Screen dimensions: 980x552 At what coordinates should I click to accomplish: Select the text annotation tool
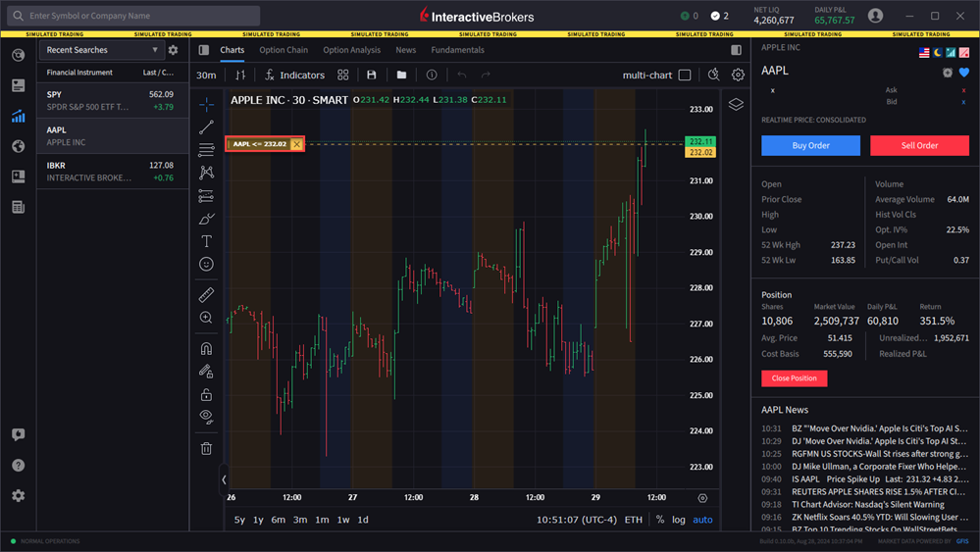206,241
